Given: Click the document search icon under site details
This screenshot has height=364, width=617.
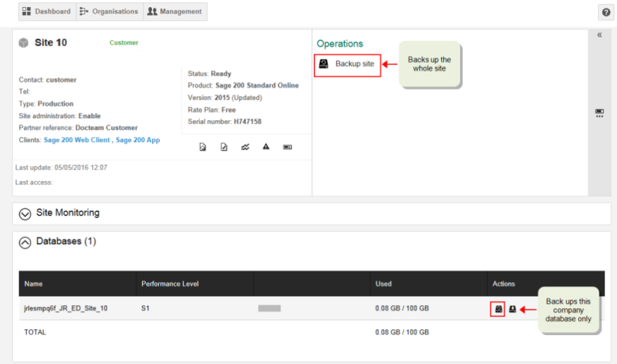Looking at the screenshot, I should [203, 147].
